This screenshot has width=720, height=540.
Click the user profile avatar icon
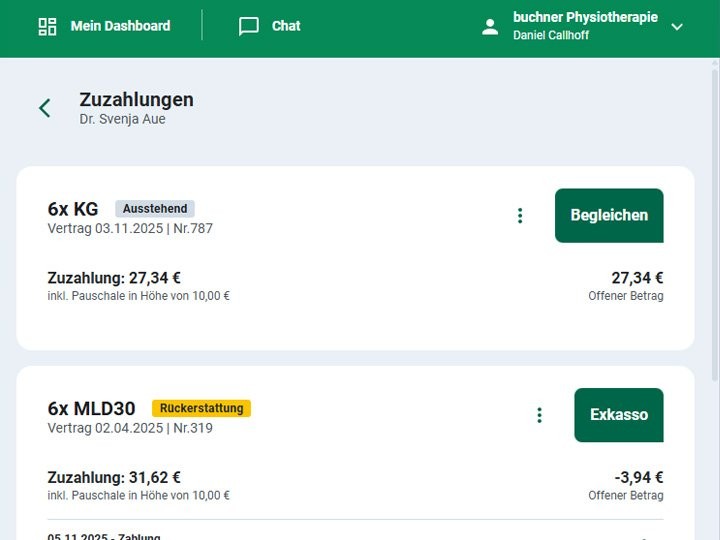490,27
